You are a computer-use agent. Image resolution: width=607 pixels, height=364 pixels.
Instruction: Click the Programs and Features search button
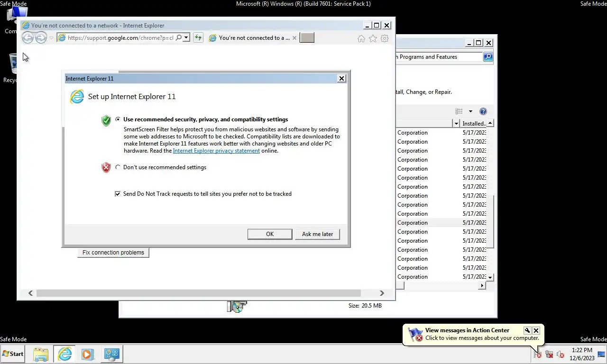coord(488,57)
